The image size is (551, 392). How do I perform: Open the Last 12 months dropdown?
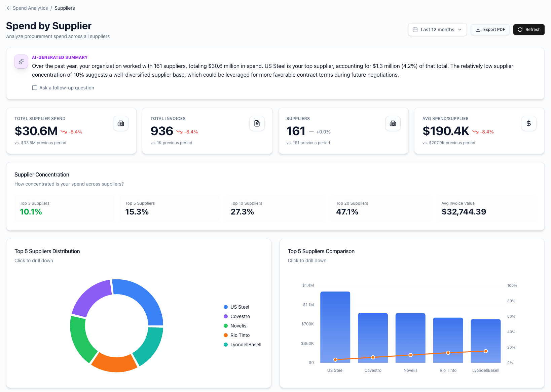pyautogui.click(x=437, y=30)
